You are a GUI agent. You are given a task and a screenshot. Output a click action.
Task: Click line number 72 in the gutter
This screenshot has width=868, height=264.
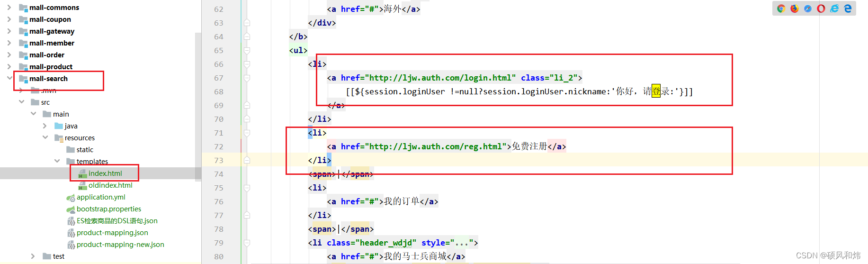pos(218,146)
